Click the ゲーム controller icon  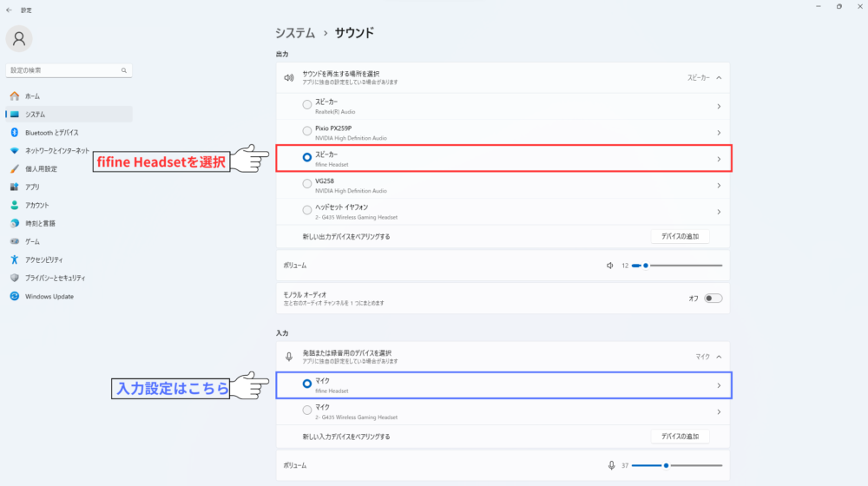tap(15, 241)
